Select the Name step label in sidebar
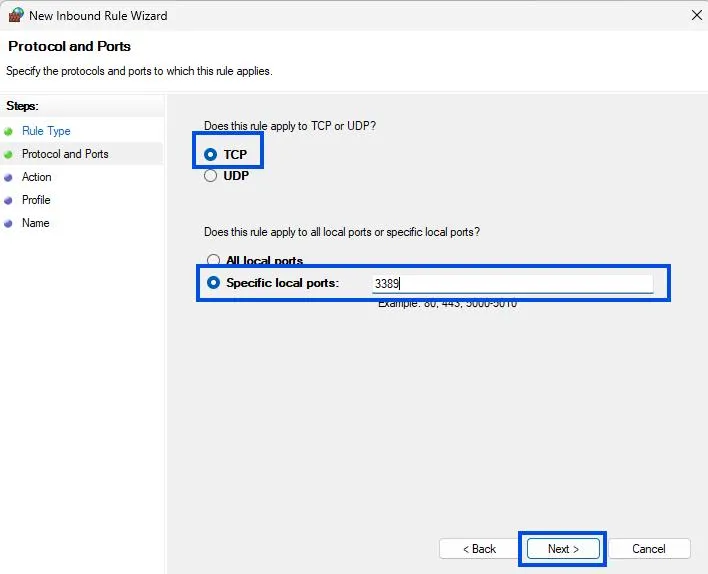Screen dimensions: 708x574 (x=35, y=223)
